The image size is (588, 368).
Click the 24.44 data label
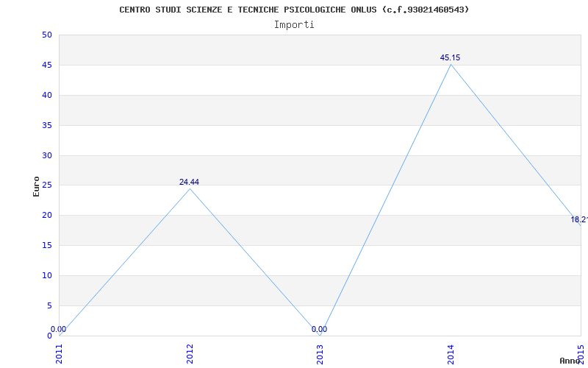tap(189, 182)
